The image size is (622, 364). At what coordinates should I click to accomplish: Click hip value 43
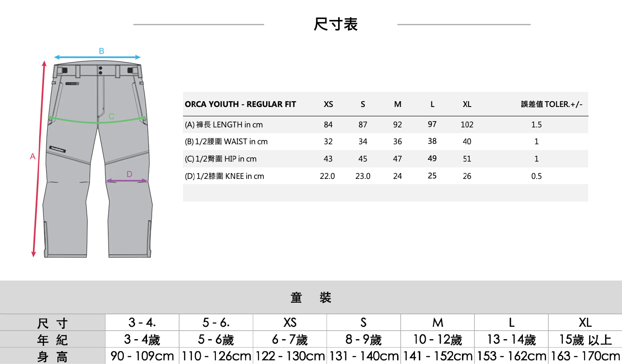point(328,159)
